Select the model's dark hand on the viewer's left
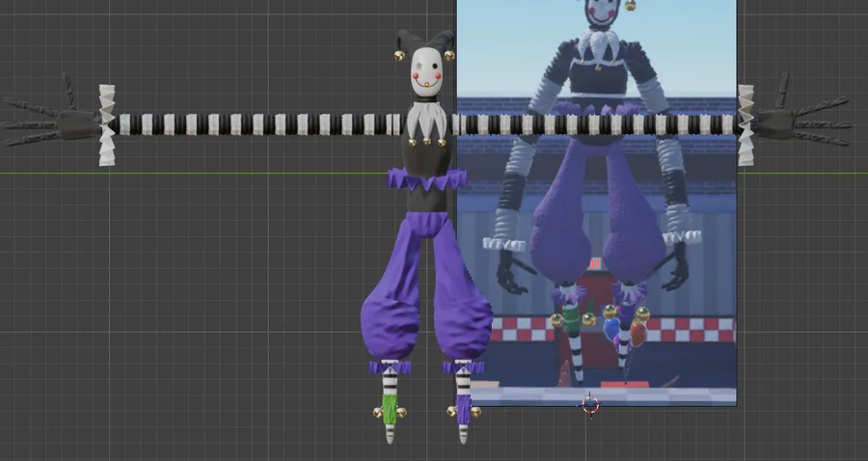868x461 pixels. tap(51, 118)
